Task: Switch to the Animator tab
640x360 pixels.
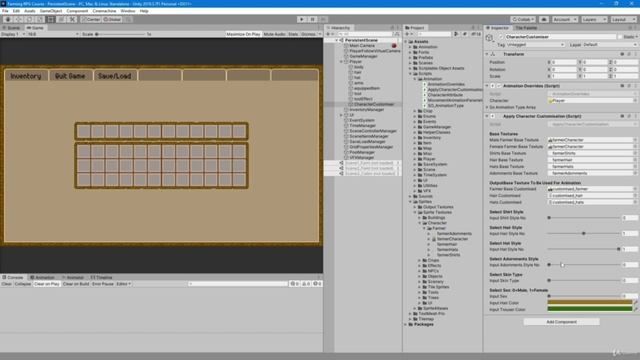Action: pos(73,277)
